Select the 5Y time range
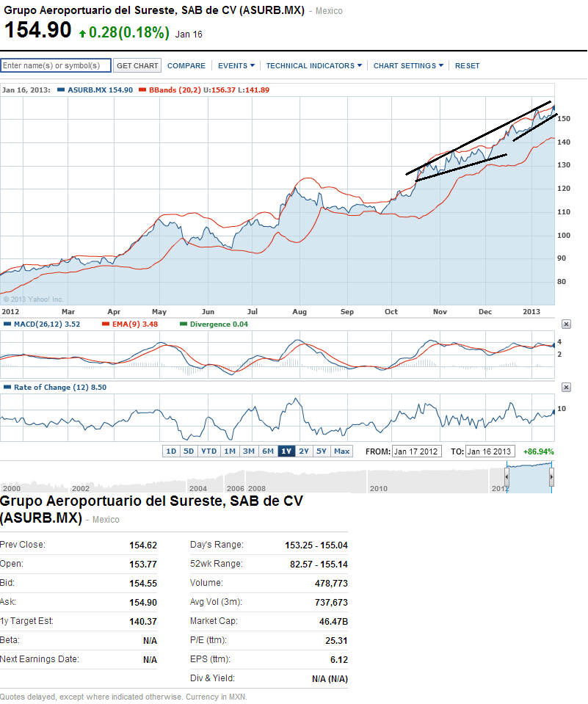Image resolution: width=588 pixels, height=704 pixels. [x=322, y=451]
